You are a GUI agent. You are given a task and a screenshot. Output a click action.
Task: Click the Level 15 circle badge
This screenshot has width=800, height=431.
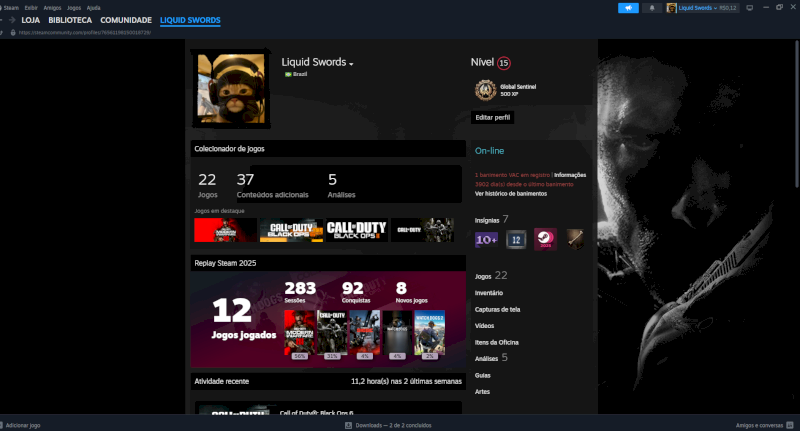tap(504, 63)
